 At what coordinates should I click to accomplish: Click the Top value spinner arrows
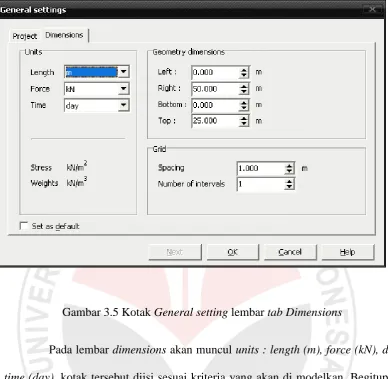244,121
